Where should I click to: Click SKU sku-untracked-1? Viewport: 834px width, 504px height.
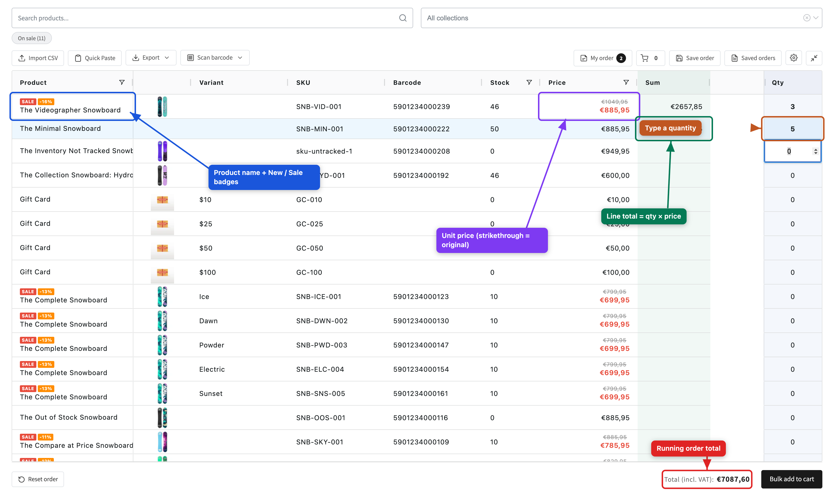[x=324, y=151]
